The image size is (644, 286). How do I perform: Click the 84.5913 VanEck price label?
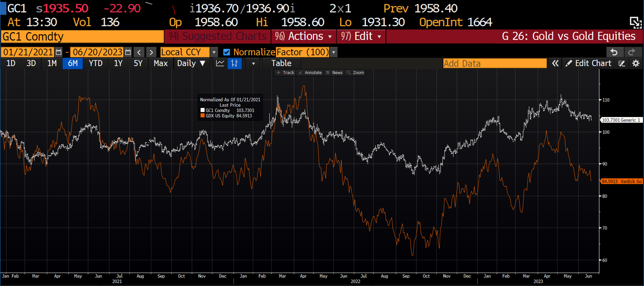(x=620, y=181)
